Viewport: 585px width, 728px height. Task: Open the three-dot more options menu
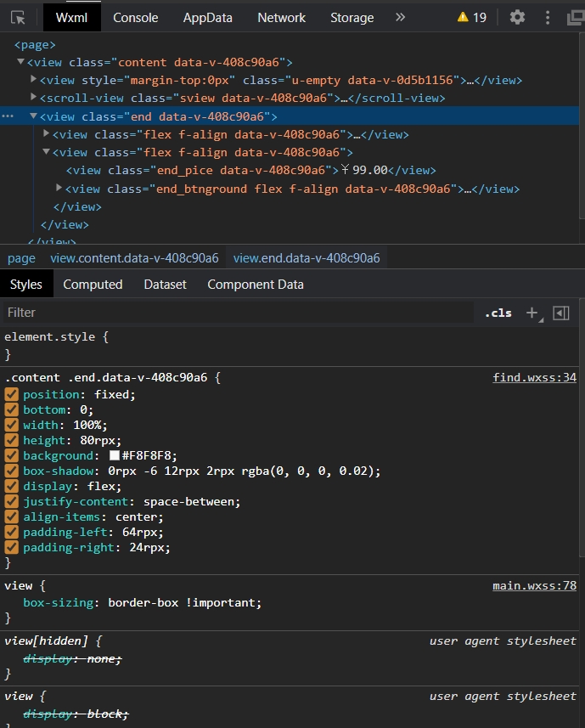tap(548, 18)
